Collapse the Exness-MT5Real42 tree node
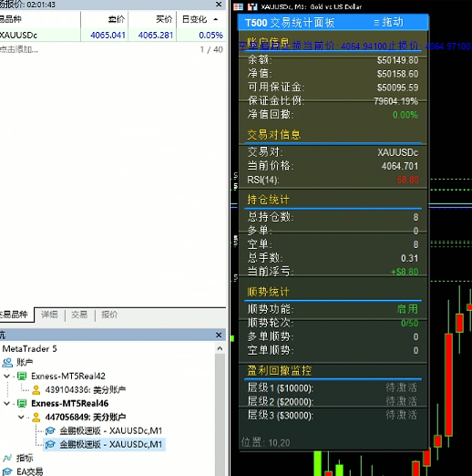 pos(6,376)
